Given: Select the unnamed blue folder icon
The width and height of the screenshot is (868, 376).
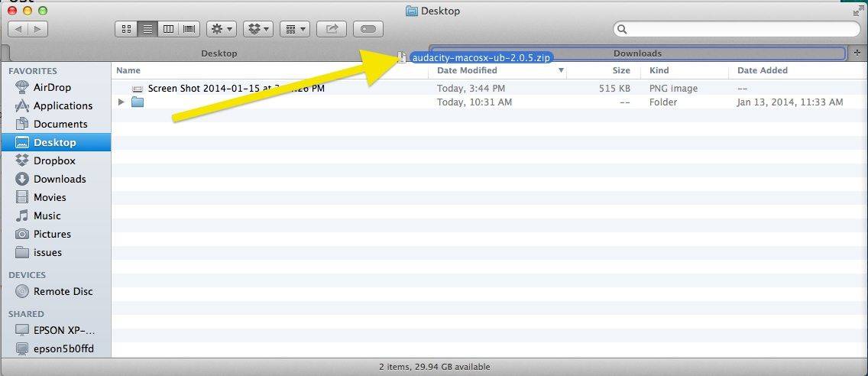Looking at the screenshot, I should point(138,102).
